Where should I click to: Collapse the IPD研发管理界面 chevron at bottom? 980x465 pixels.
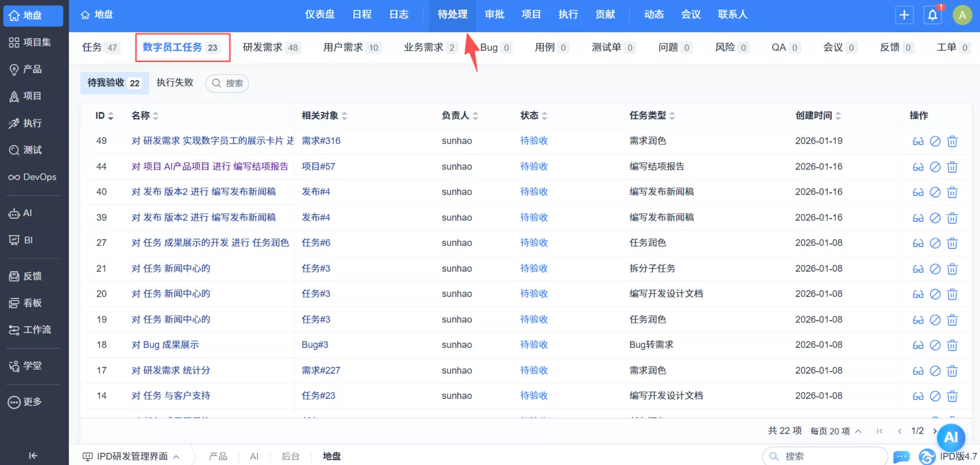click(176, 456)
